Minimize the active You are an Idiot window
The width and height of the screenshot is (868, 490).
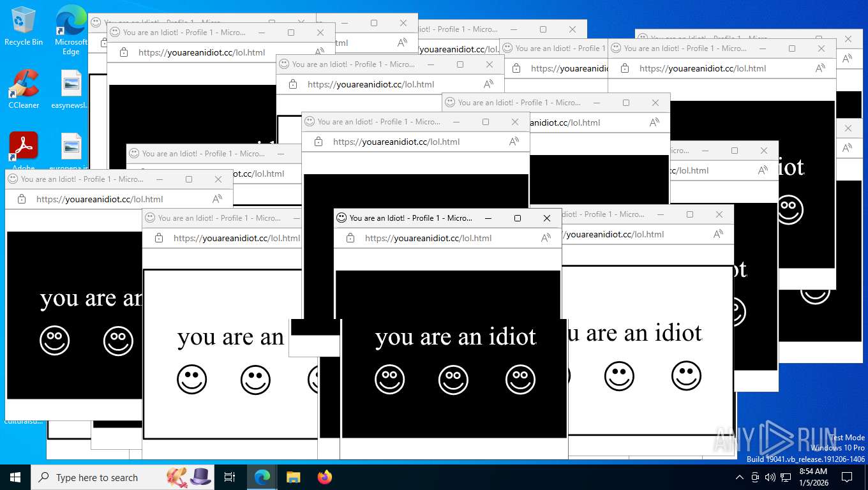[x=488, y=218]
